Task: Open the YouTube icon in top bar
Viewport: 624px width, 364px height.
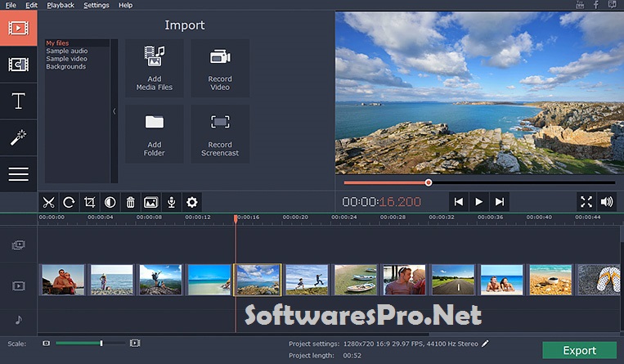Action: pos(580,5)
